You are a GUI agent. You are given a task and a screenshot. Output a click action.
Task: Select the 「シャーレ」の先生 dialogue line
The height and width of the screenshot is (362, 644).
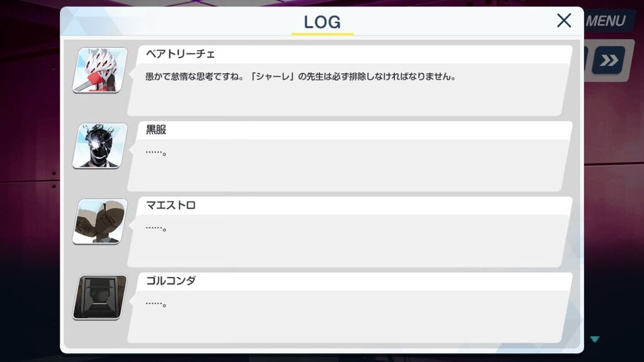[301, 77]
